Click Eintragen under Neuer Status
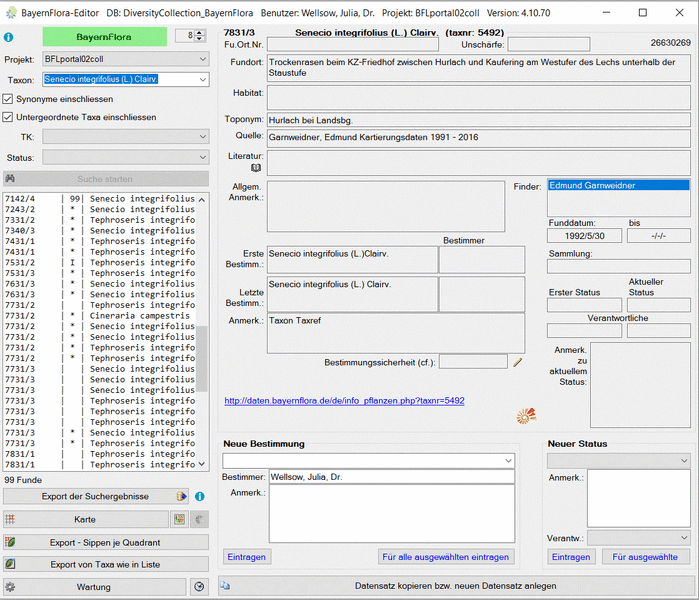Viewport: 699px width, 600px height. click(x=571, y=557)
